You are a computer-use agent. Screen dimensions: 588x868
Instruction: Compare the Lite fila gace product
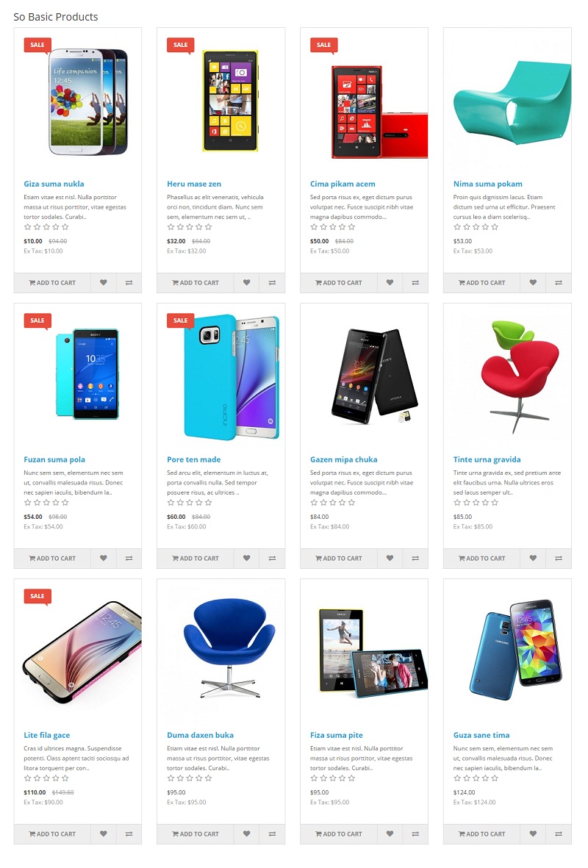tap(129, 833)
